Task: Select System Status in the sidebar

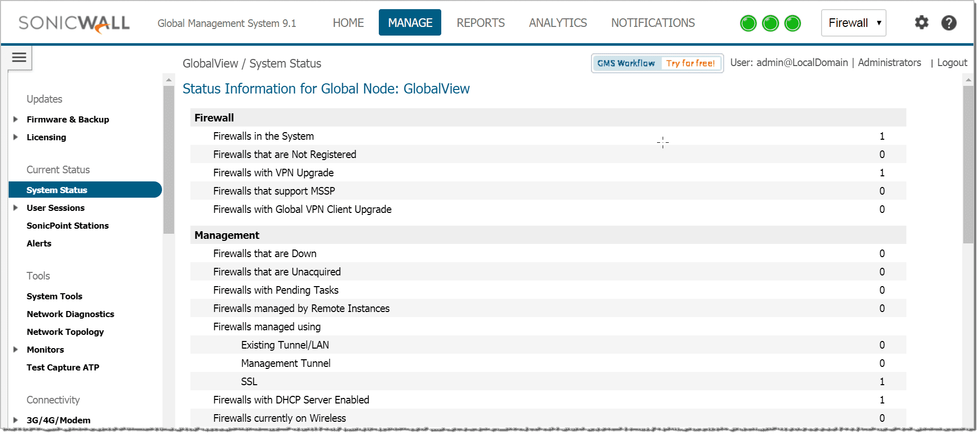Action: 85,190
